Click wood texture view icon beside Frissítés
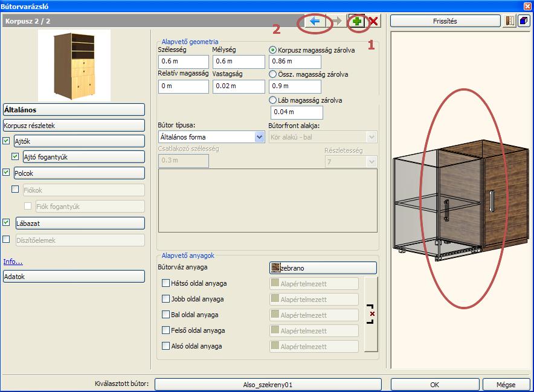 pyautogui.click(x=510, y=21)
